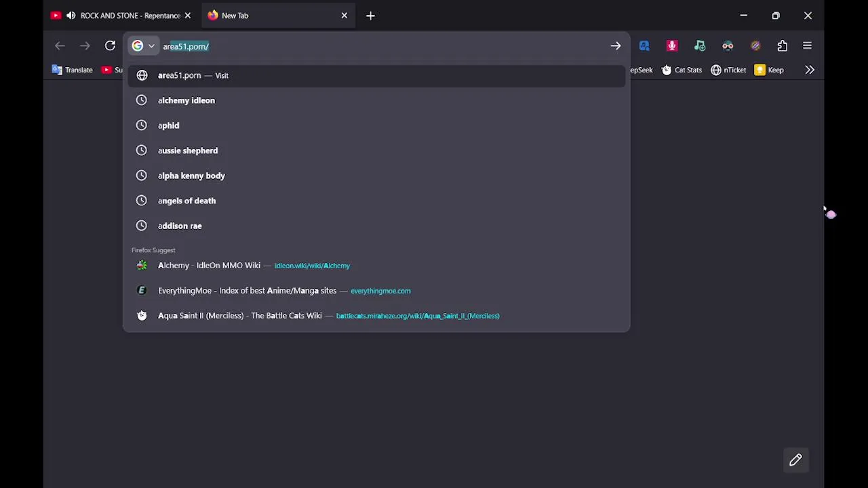
Task: Click the Battle Cats wiki favicon
Action: (x=142, y=316)
